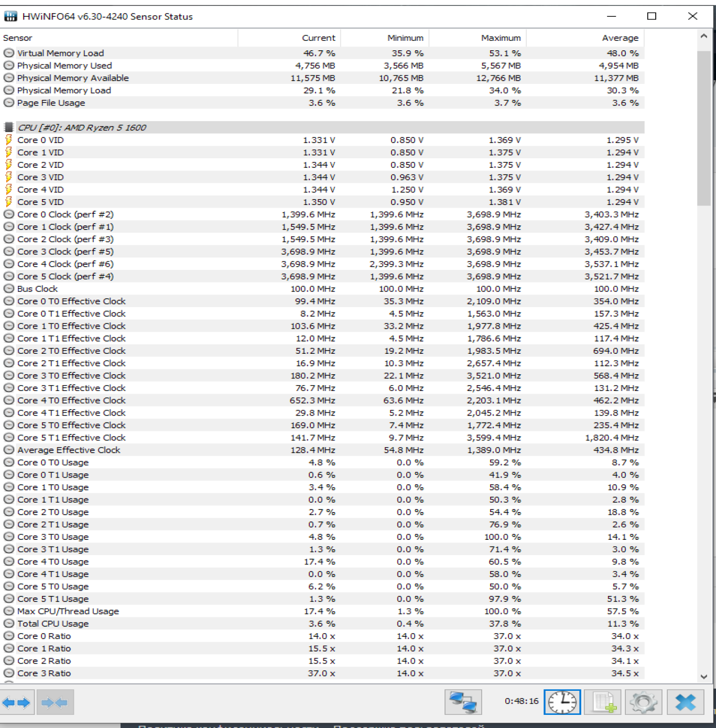Select the Physical Memory Available row label
The image size is (716, 728).
point(73,78)
